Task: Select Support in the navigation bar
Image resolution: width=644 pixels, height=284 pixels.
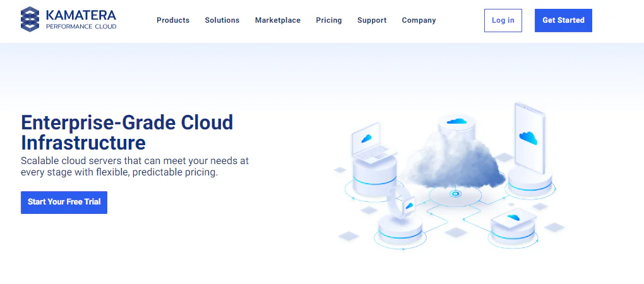Action: pos(372,20)
